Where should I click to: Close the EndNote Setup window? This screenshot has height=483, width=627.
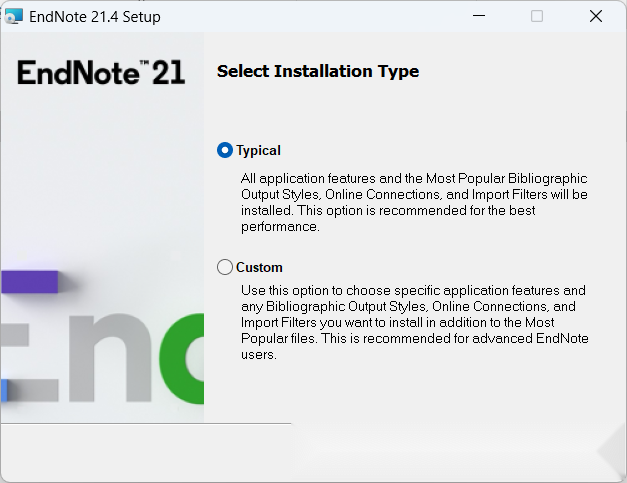tap(596, 17)
